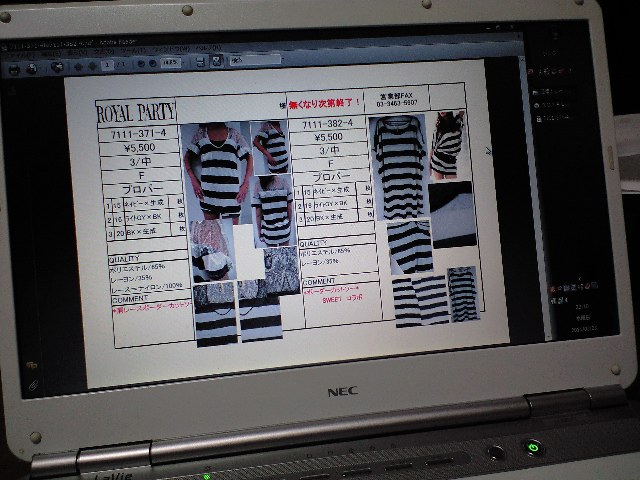This screenshot has height=480, width=640.
Task: Open the second menu bar item
Action: click(51, 54)
